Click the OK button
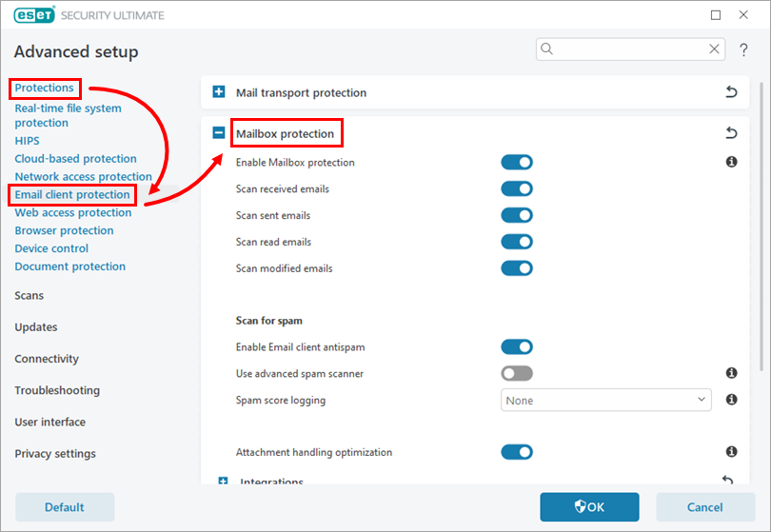The image size is (771, 532). pyautogui.click(x=589, y=507)
